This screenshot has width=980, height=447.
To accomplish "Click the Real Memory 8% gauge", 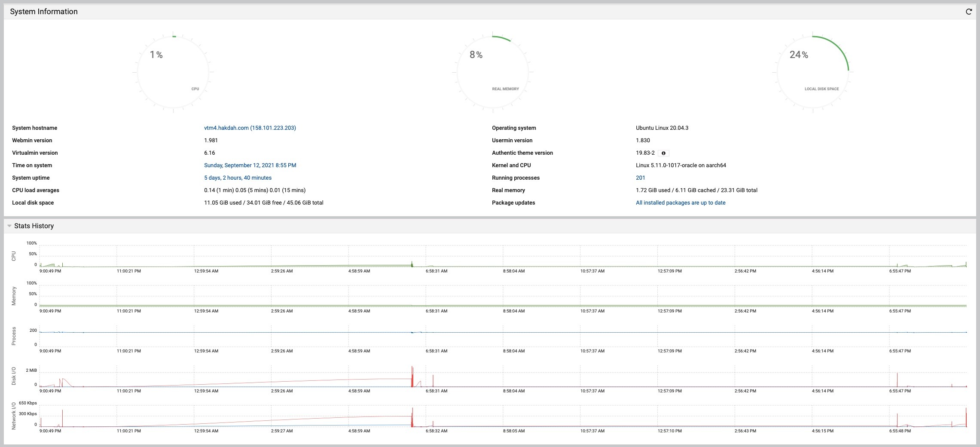I will [x=493, y=72].
